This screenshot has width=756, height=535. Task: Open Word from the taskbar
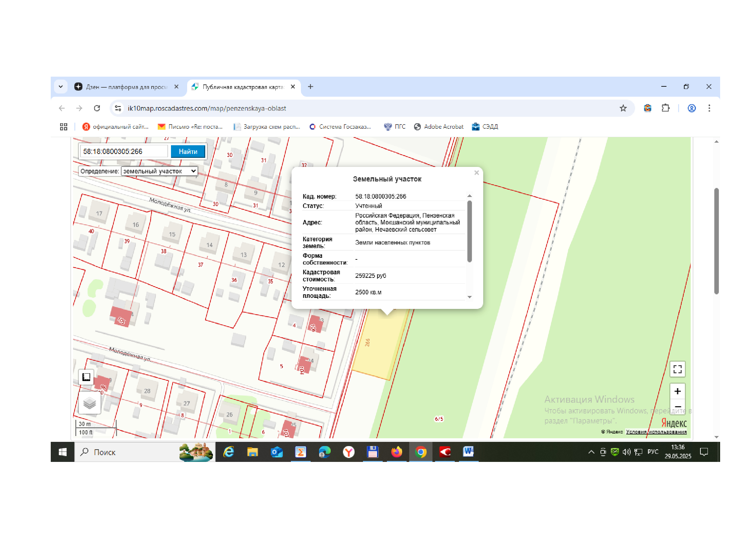[x=468, y=452]
